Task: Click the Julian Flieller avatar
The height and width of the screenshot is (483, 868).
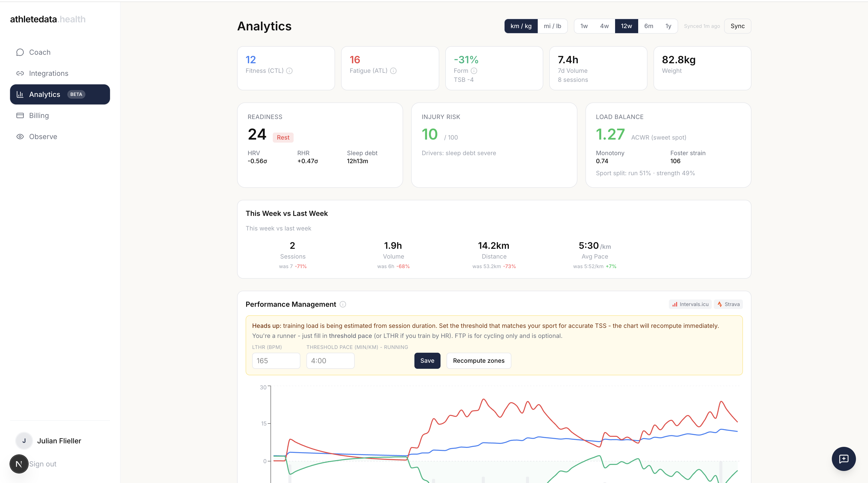Action: coord(24,441)
